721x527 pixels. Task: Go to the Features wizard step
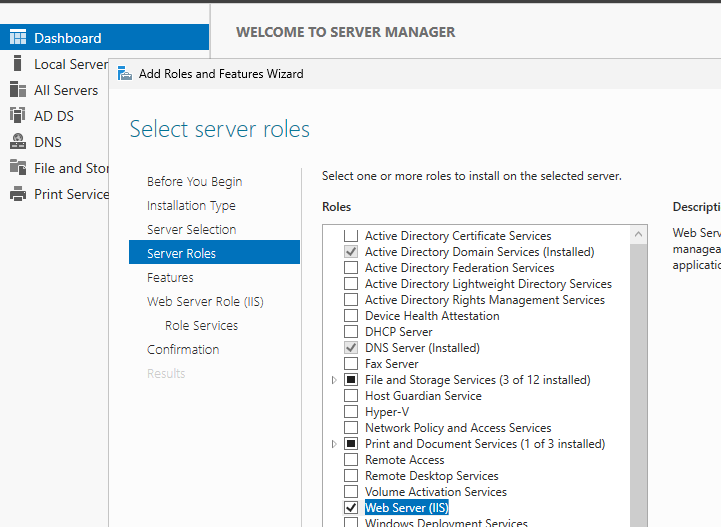click(170, 277)
